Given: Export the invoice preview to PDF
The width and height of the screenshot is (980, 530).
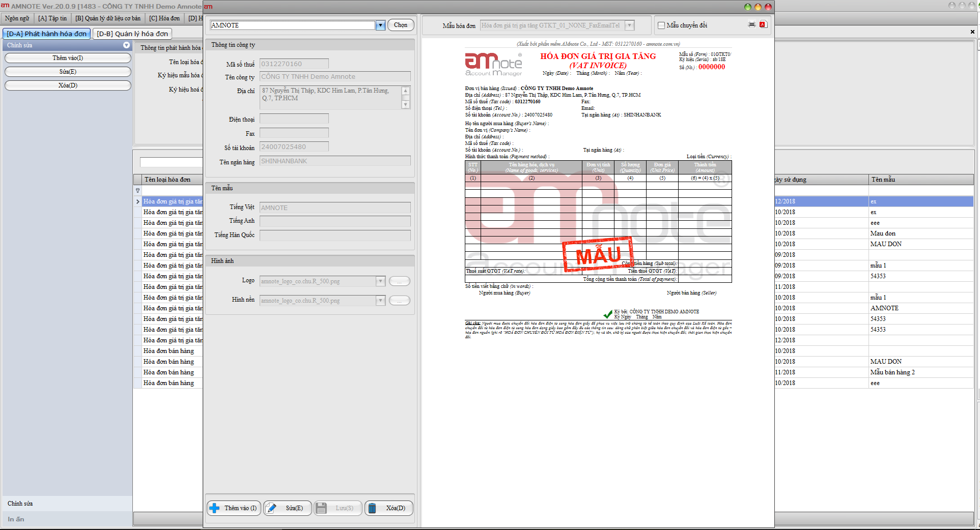Looking at the screenshot, I should [x=763, y=24].
